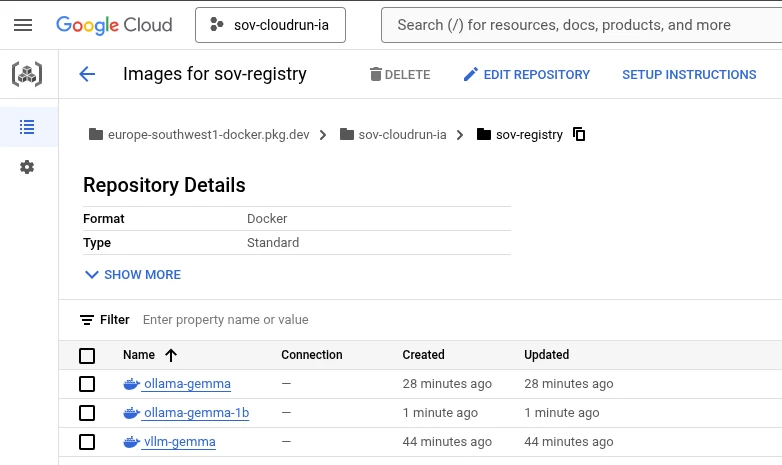This screenshot has width=782, height=465.
Task: Open the Artifact Registry product icon
Action: pyautogui.click(x=27, y=74)
